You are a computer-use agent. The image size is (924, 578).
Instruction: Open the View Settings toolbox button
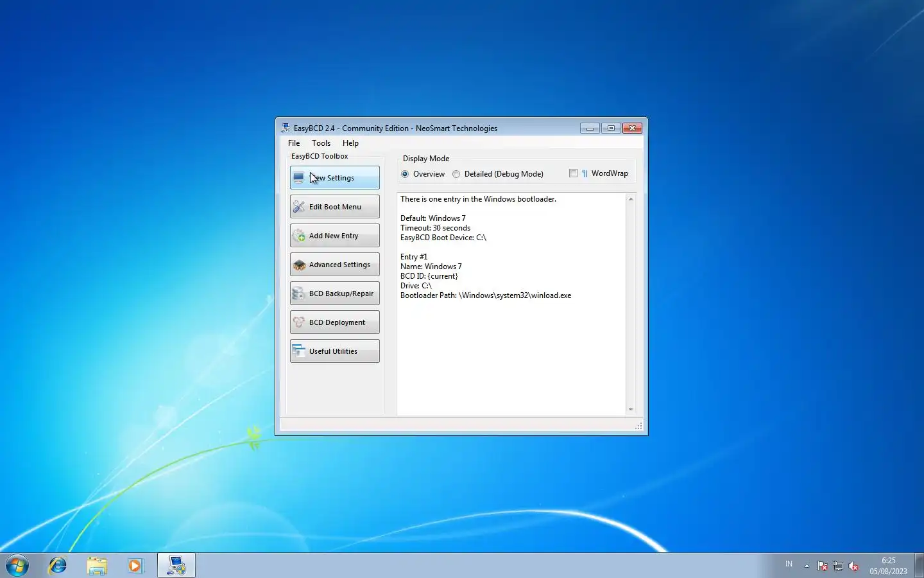click(334, 178)
